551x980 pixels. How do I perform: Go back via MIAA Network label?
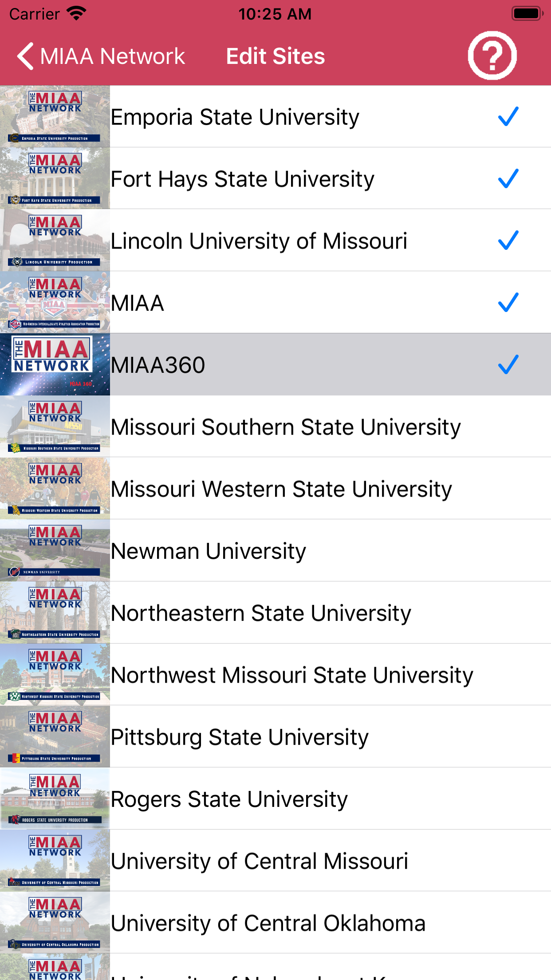112,56
